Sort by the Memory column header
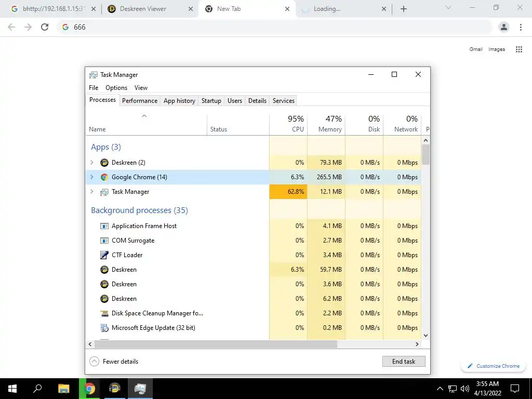This screenshot has width=532, height=399. tap(326, 125)
